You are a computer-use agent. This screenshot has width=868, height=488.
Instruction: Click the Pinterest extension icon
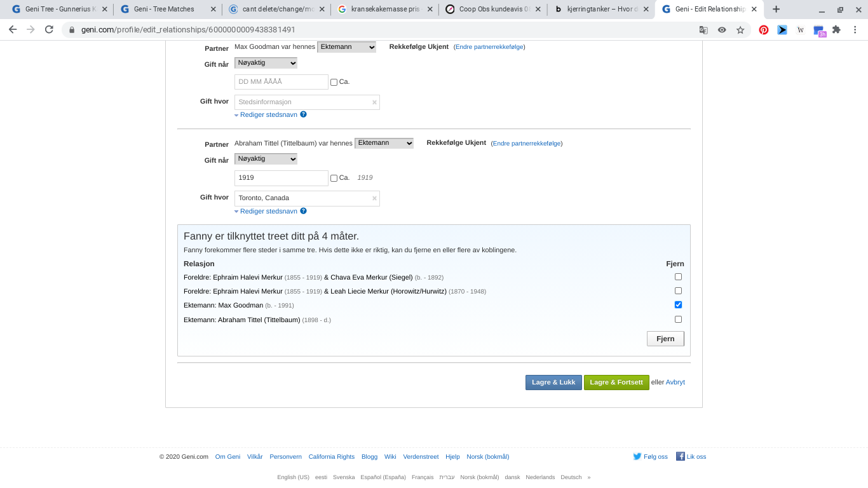coord(764,30)
